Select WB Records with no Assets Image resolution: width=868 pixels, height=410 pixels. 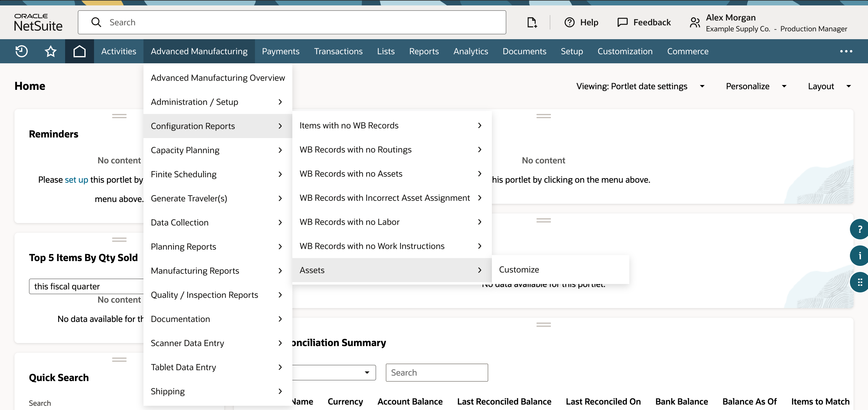point(392,174)
